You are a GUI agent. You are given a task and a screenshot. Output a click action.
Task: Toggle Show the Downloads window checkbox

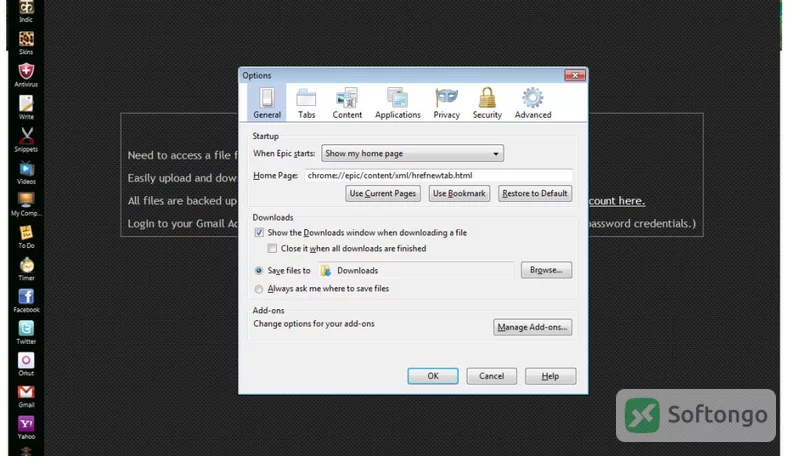coord(259,233)
